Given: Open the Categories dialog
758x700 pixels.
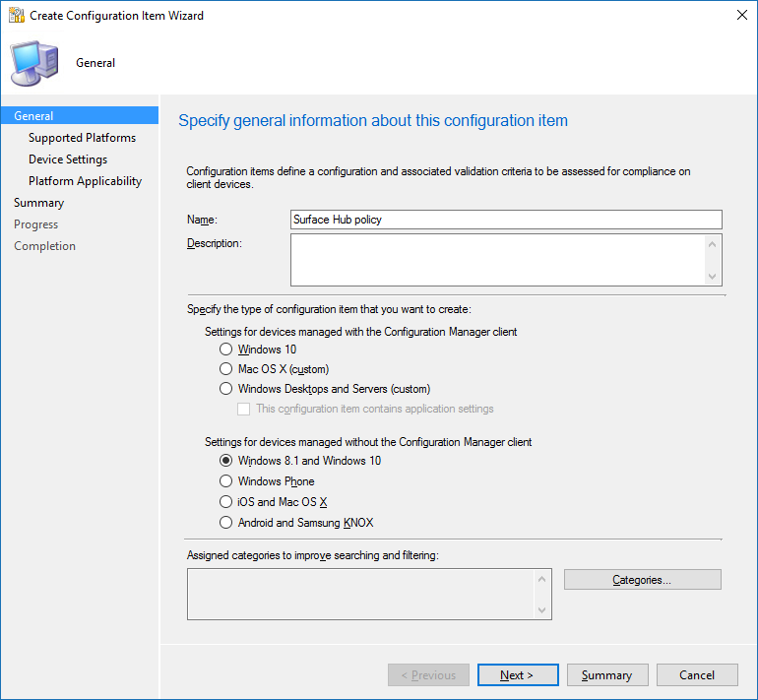Looking at the screenshot, I should pos(642,580).
